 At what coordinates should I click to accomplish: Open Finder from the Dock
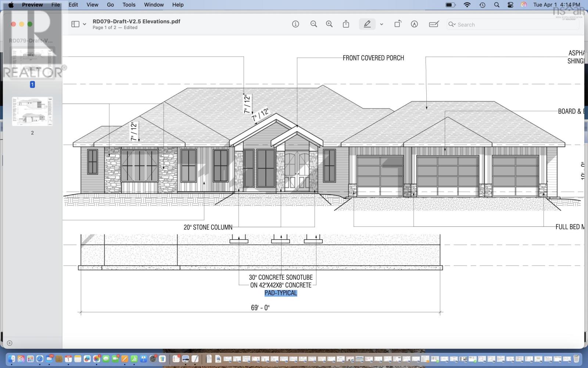[x=12, y=358]
